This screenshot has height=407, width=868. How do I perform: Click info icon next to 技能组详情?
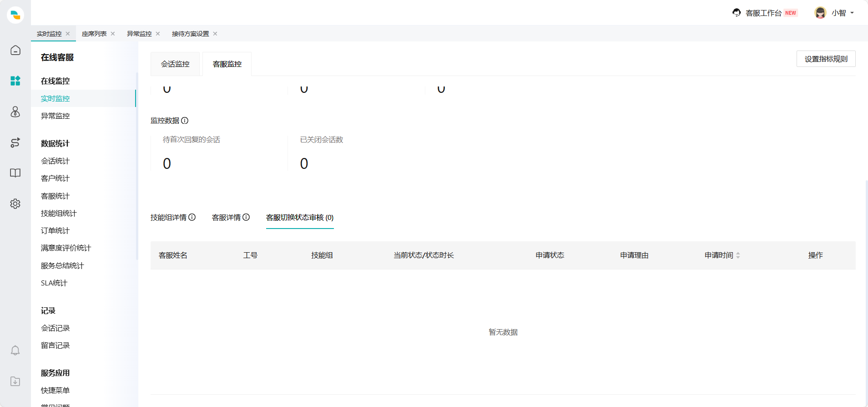[x=192, y=217]
